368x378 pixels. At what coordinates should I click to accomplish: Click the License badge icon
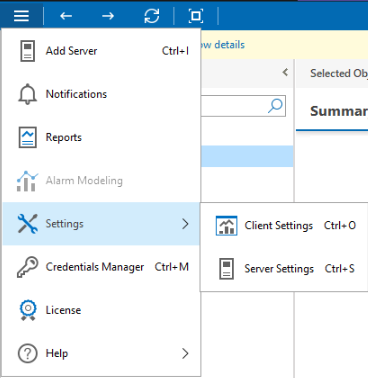(28, 310)
